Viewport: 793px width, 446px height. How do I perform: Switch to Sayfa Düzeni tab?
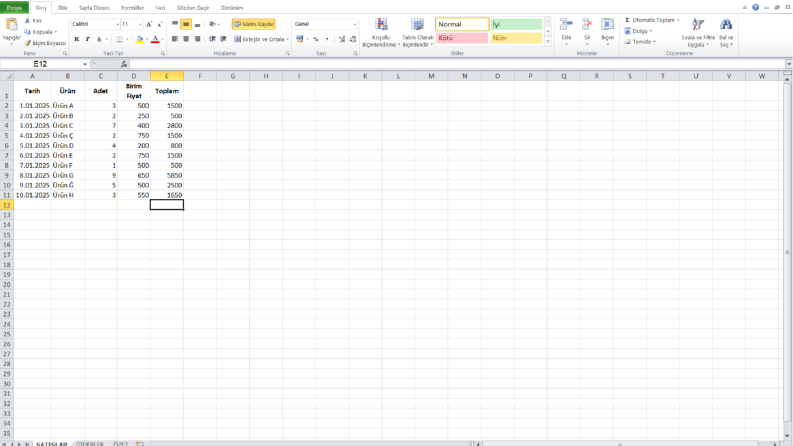tap(94, 8)
